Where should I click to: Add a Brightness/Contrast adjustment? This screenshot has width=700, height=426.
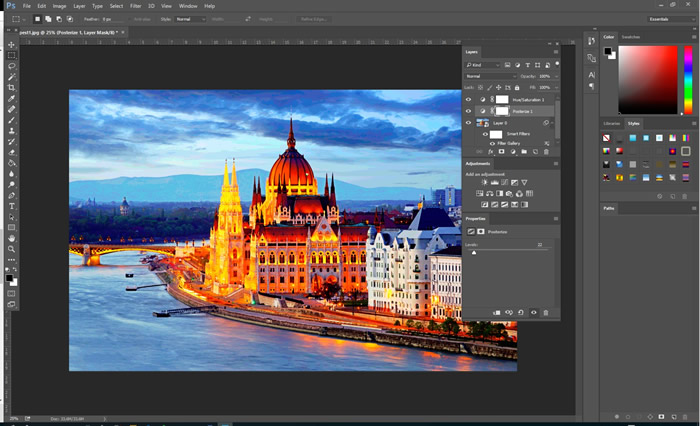(x=484, y=182)
